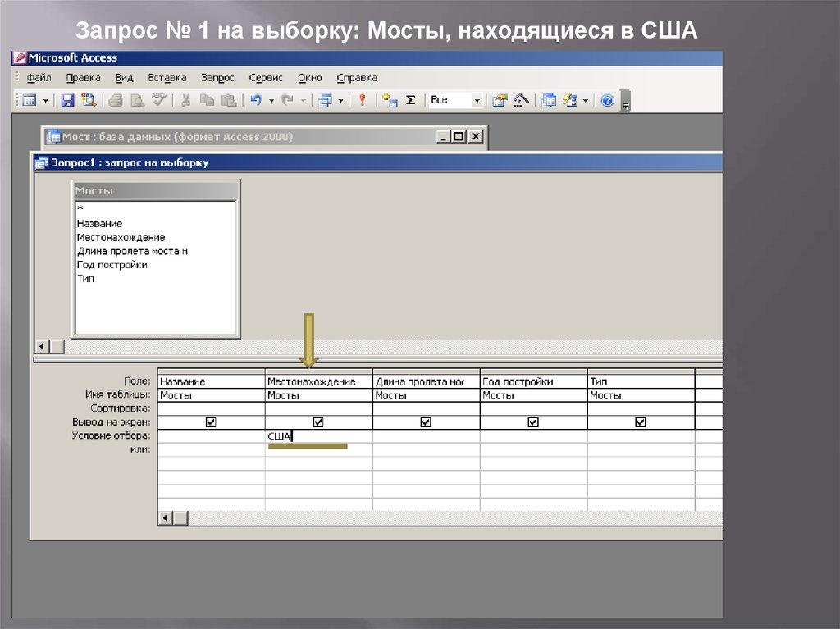Click the Show Table icon
The height and width of the screenshot is (629, 840).
coord(390,100)
